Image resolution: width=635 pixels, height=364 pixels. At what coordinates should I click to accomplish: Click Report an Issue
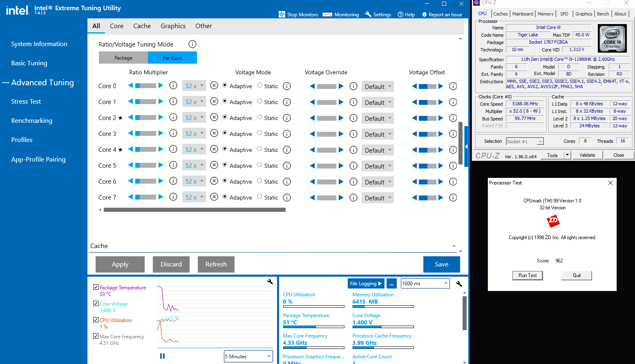442,14
